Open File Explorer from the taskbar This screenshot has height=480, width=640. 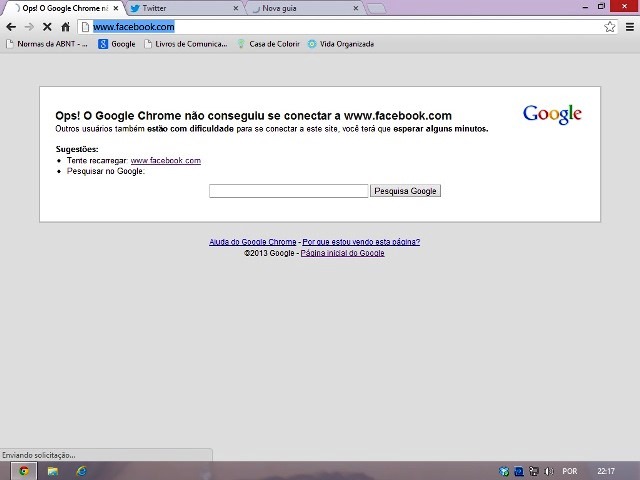tap(53, 471)
